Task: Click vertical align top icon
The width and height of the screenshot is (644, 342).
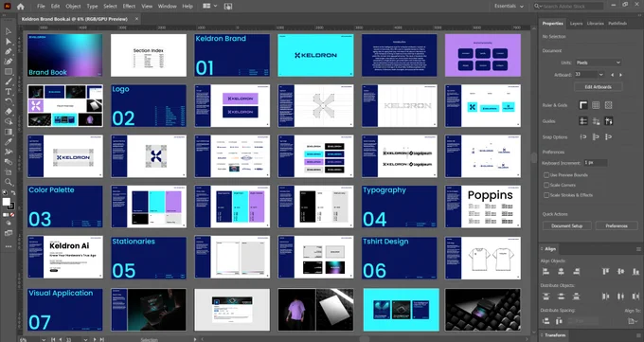Action: (606, 271)
